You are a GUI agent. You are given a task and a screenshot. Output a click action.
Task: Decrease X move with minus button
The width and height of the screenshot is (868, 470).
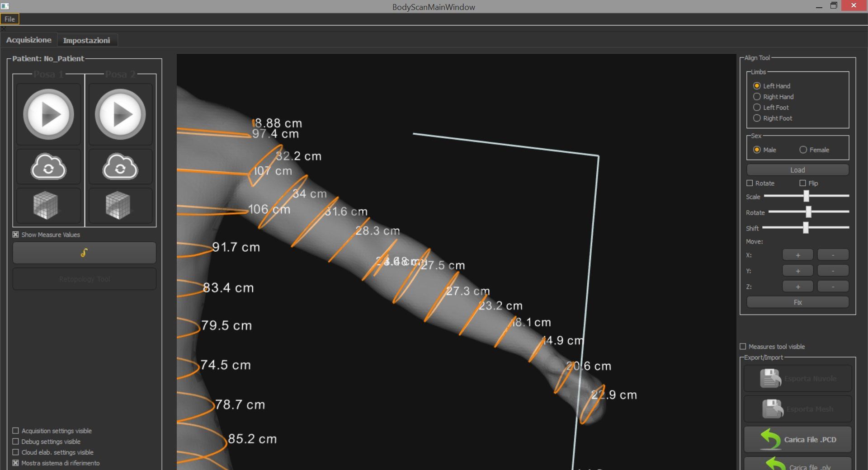click(833, 255)
